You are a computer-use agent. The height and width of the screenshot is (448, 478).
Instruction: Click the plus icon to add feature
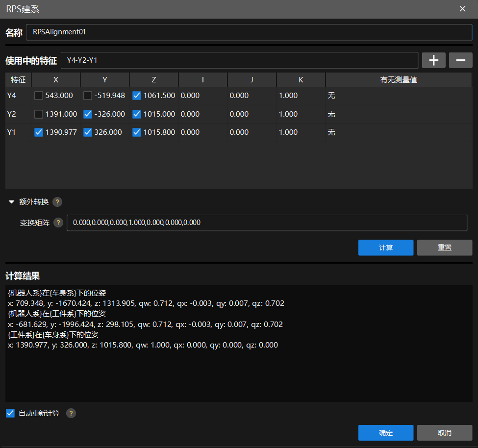[x=433, y=60]
